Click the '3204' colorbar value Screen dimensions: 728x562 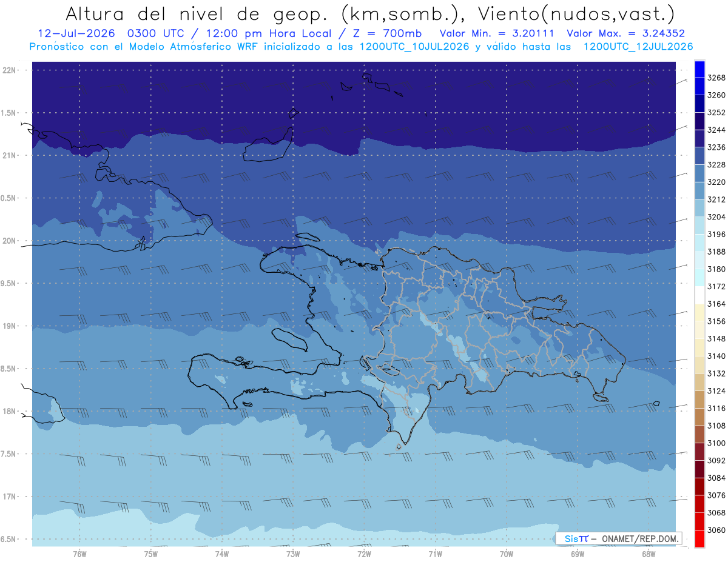pyautogui.click(x=716, y=217)
